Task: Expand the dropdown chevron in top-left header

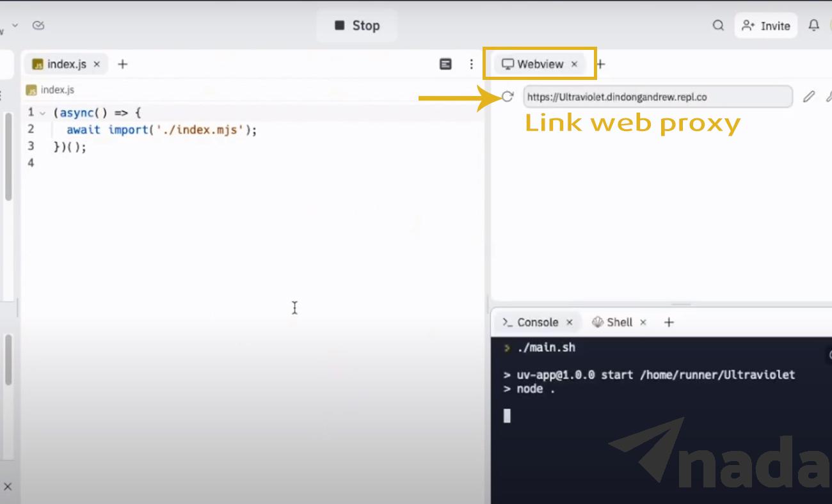Action: click(15, 26)
